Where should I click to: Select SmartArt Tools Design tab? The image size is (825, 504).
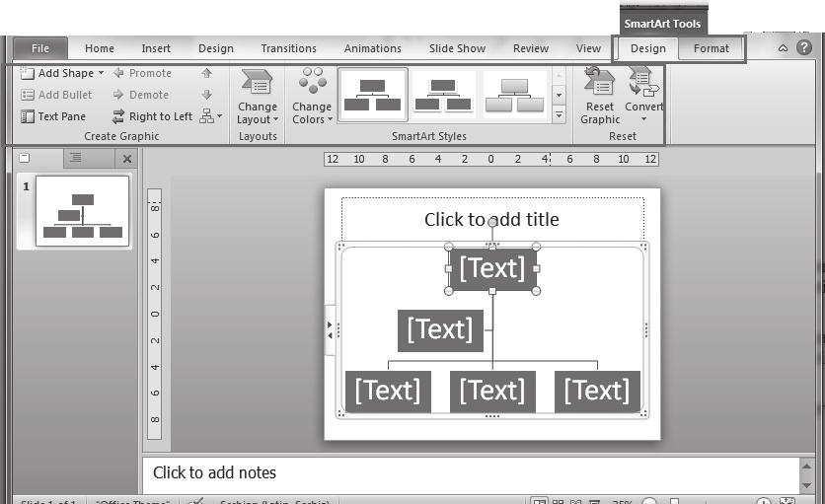click(x=647, y=48)
